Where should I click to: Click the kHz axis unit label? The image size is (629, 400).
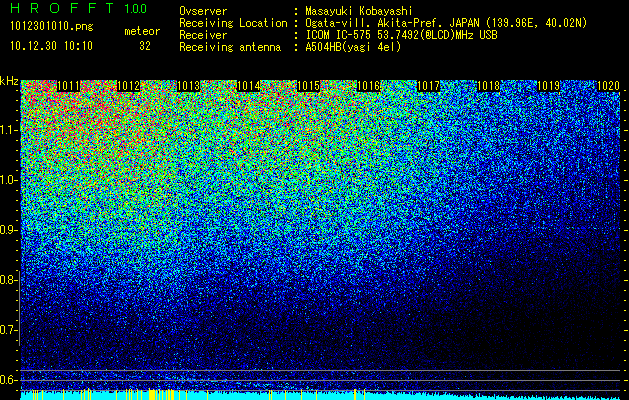point(9,81)
